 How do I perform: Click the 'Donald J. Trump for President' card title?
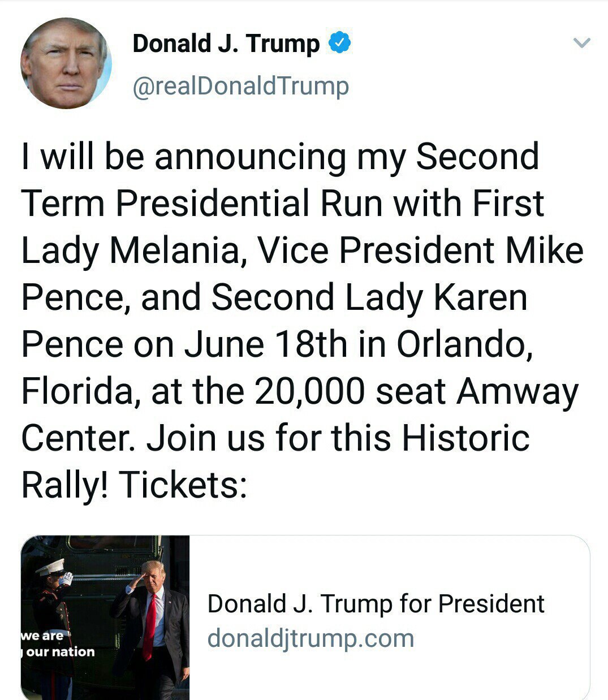tap(376, 604)
